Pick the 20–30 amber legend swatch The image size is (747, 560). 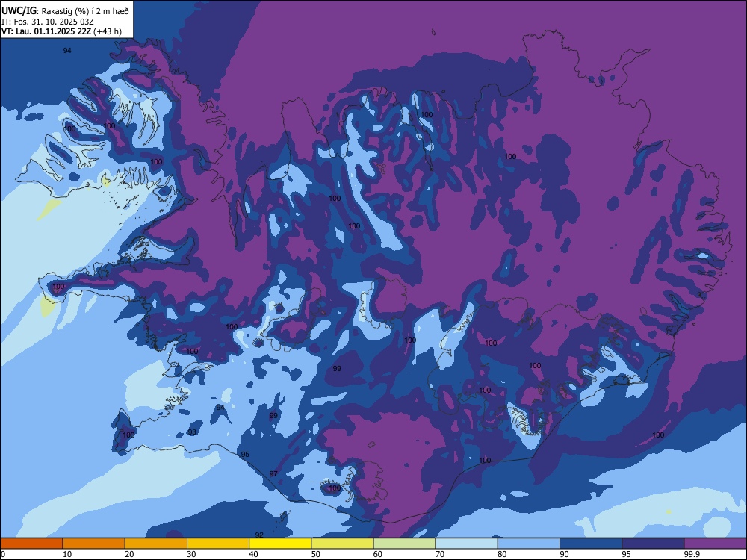(156, 544)
